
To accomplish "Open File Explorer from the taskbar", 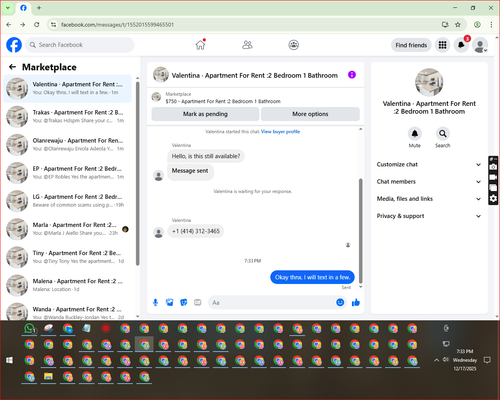I will pyautogui.click(x=48, y=377).
